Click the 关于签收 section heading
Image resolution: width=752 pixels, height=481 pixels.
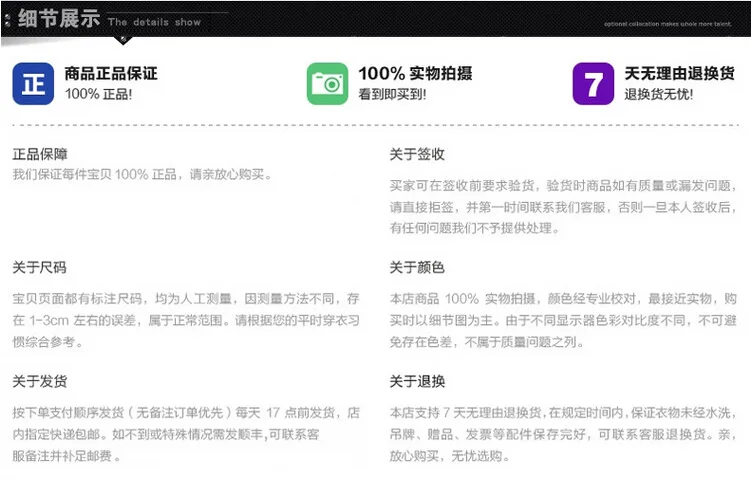417,154
